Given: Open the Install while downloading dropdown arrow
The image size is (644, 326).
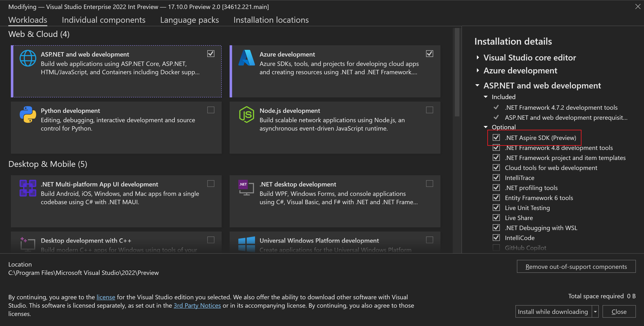Looking at the screenshot, I should coord(596,311).
